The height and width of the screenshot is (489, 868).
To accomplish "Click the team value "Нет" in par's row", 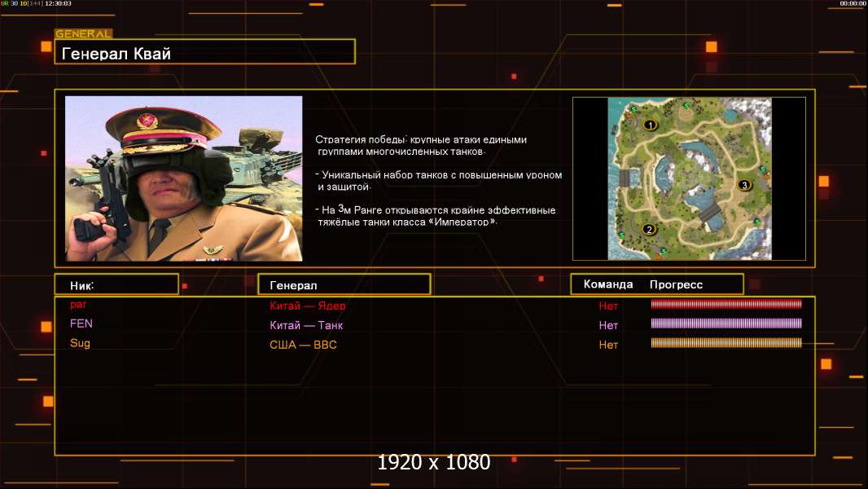I will point(607,306).
